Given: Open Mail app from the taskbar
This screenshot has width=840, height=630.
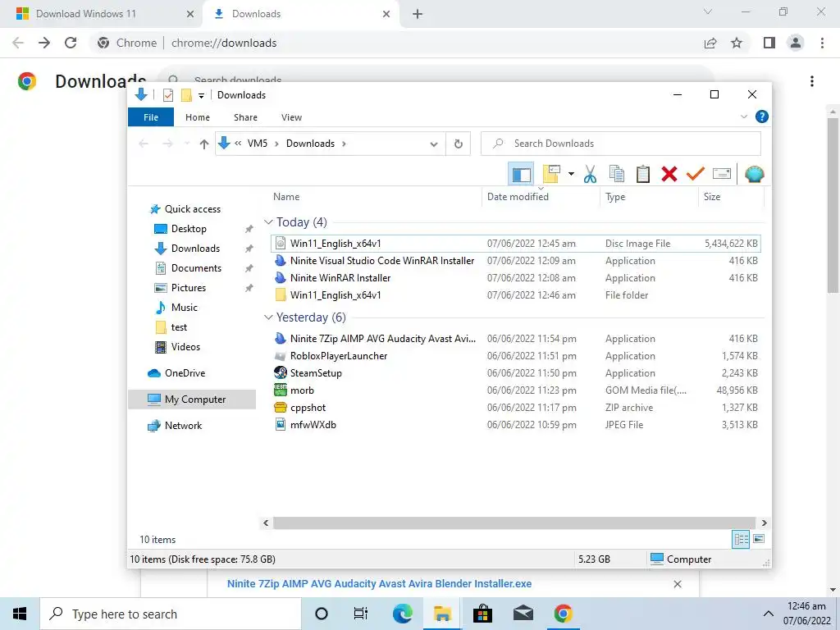Looking at the screenshot, I should [x=523, y=614].
